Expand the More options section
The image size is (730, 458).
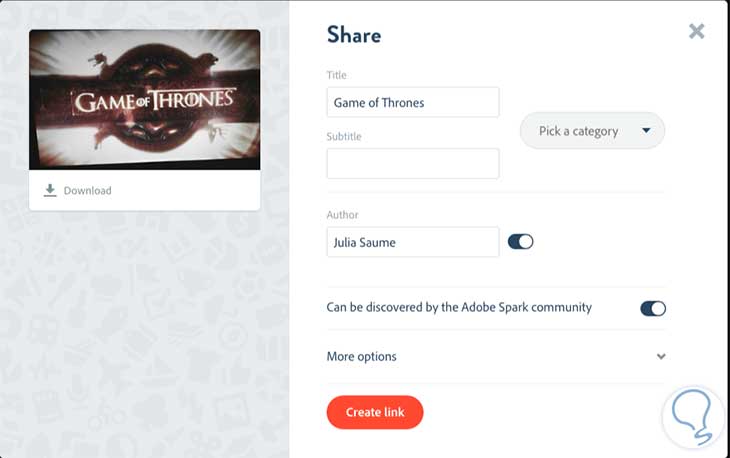pyautogui.click(x=362, y=357)
